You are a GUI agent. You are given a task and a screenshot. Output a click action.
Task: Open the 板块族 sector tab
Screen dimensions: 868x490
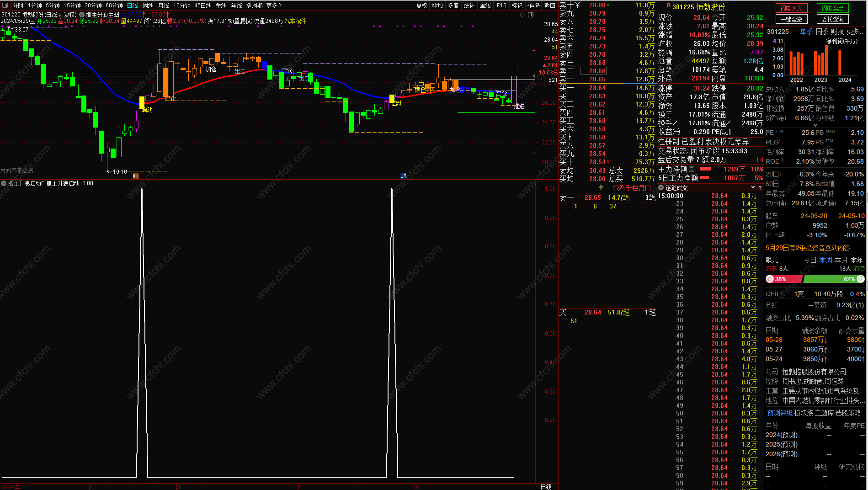pos(804,413)
